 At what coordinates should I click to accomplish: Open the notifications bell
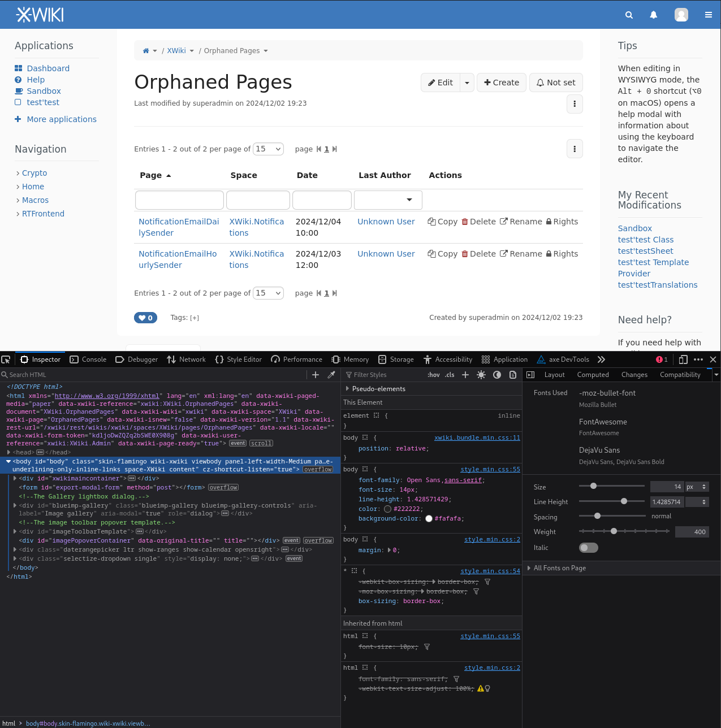pyautogui.click(x=654, y=15)
